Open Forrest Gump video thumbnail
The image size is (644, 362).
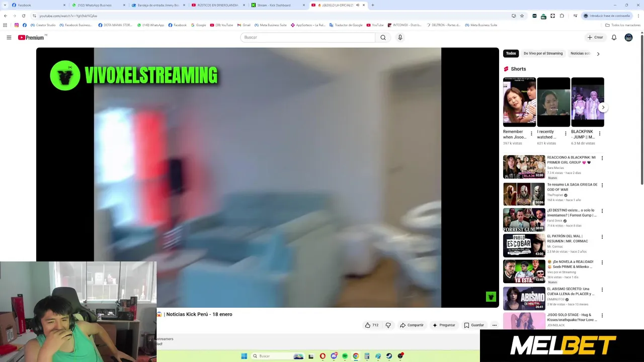[x=524, y=220]
